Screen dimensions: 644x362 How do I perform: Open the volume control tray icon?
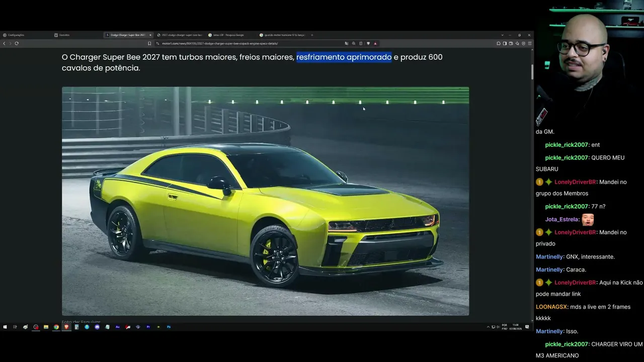pyautogui.click(x=498, y=327)
